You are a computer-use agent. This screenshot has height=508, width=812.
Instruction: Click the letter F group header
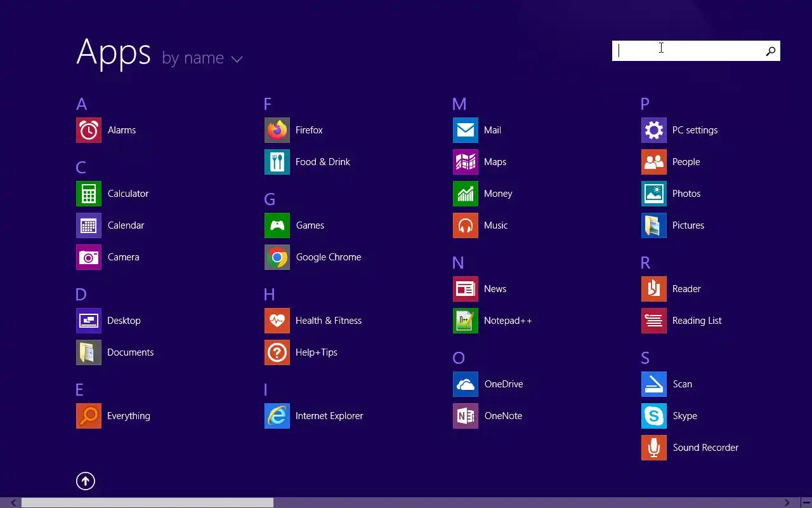point(267,104)
